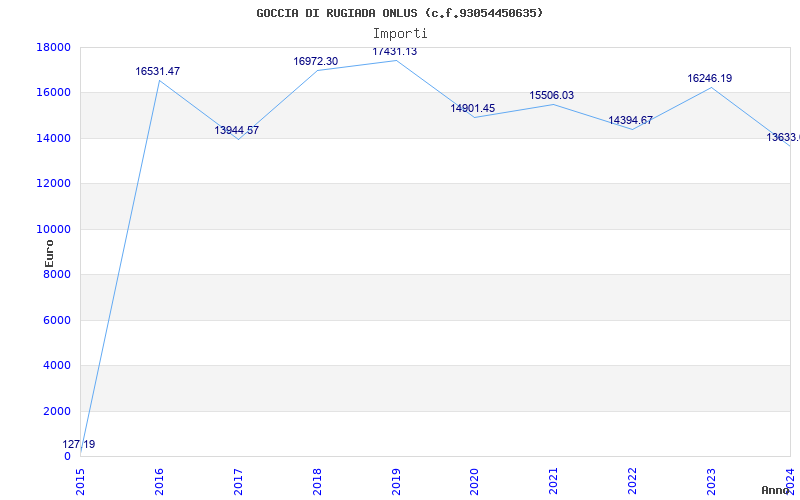Click the 13944.57 data label
This screenshot has height=500, width=800.
coord(236,130)
